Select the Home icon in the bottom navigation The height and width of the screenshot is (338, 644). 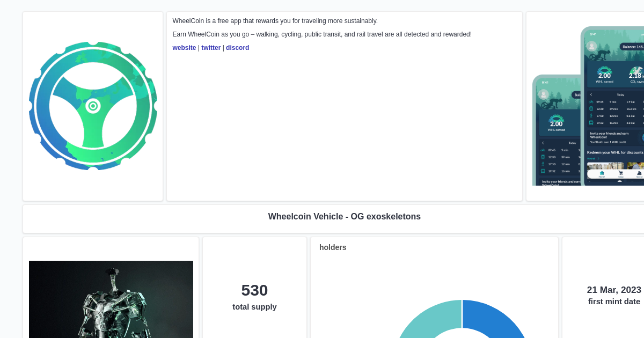click(602, 172)
